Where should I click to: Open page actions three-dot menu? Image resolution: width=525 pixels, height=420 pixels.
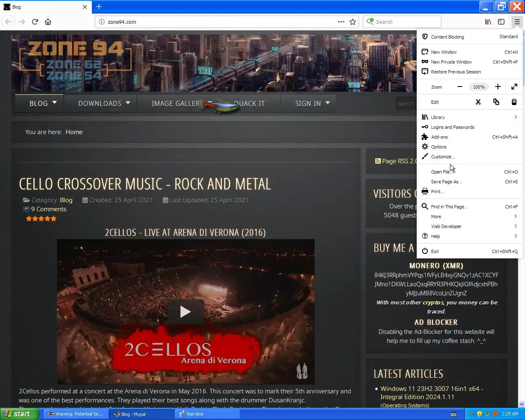341,22
